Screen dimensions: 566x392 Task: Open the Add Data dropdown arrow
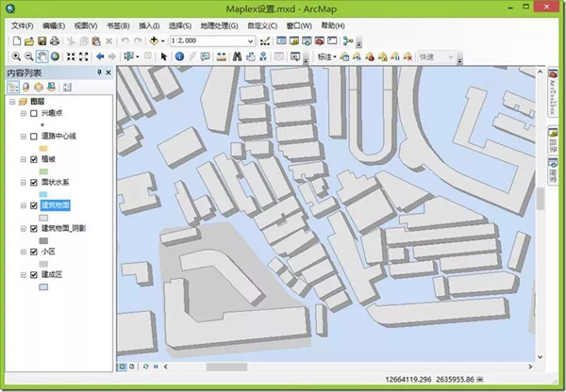tap(163, 41)
